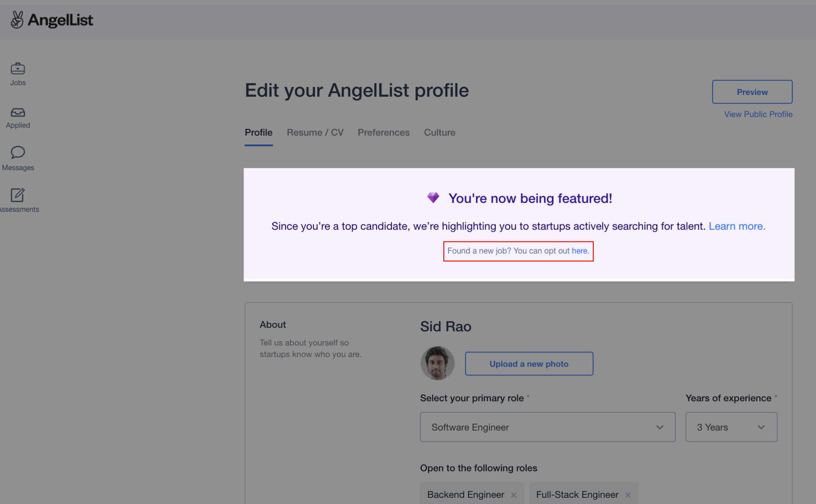Expand the Software Engineer selection chevron
Viewport: 816px width, 504px height.
click(660, 427)
